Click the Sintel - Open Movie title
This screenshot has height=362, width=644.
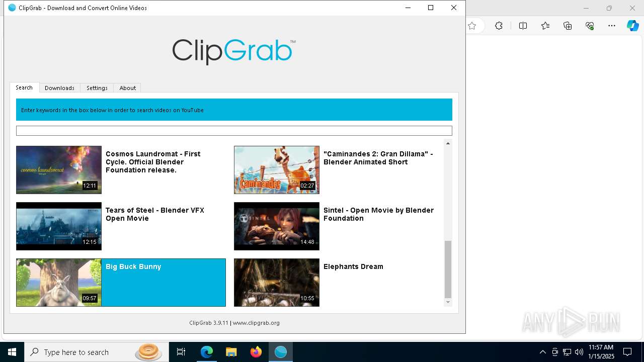point(378,214)
